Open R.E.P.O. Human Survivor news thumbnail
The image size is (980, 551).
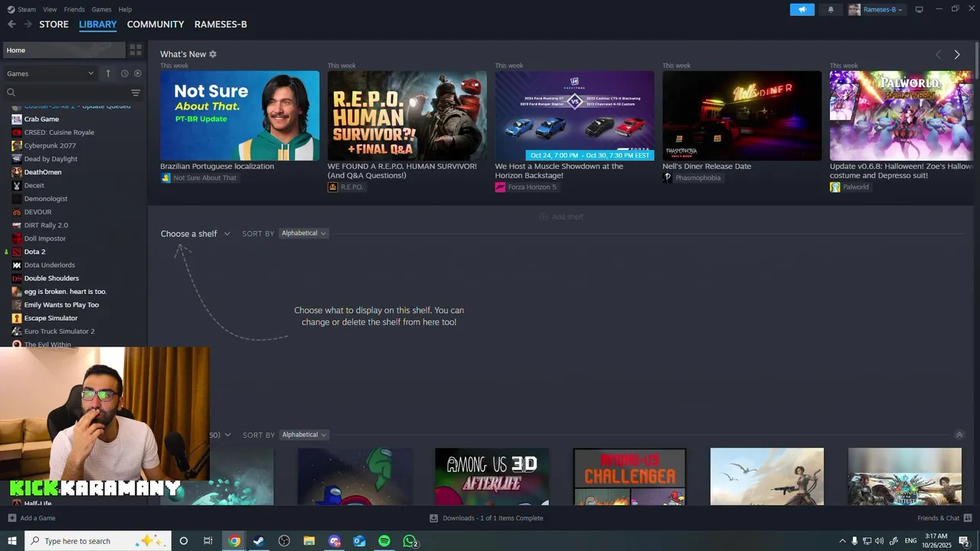[407, 116]
